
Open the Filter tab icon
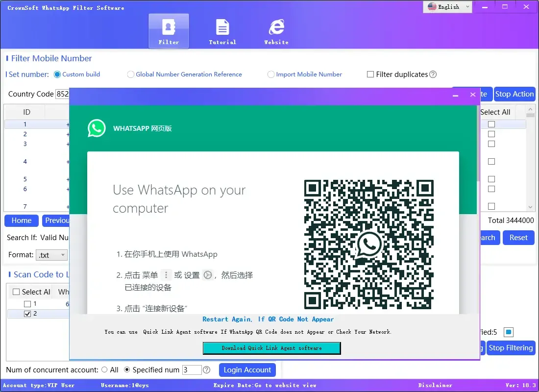tap(169, 30)
